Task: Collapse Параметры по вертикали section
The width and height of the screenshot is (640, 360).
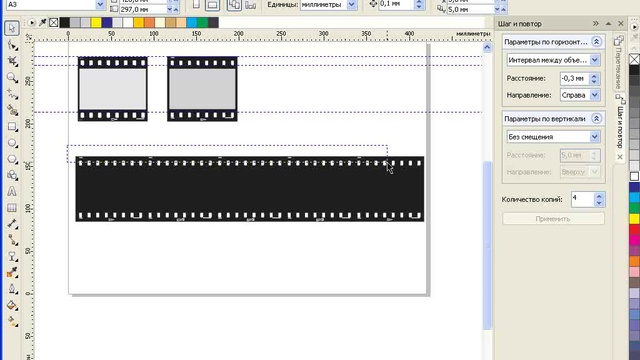Action: (x=596, y=119)
